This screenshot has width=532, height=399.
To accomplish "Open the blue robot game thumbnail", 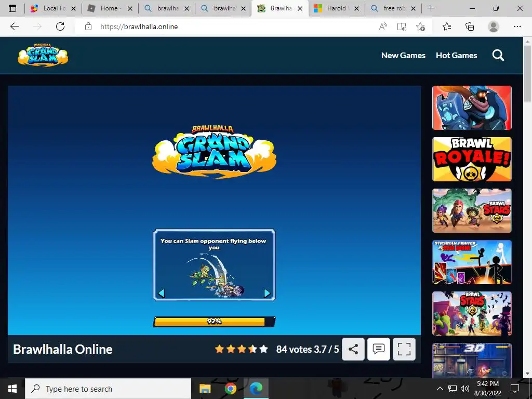I will [x=472, y=108].
